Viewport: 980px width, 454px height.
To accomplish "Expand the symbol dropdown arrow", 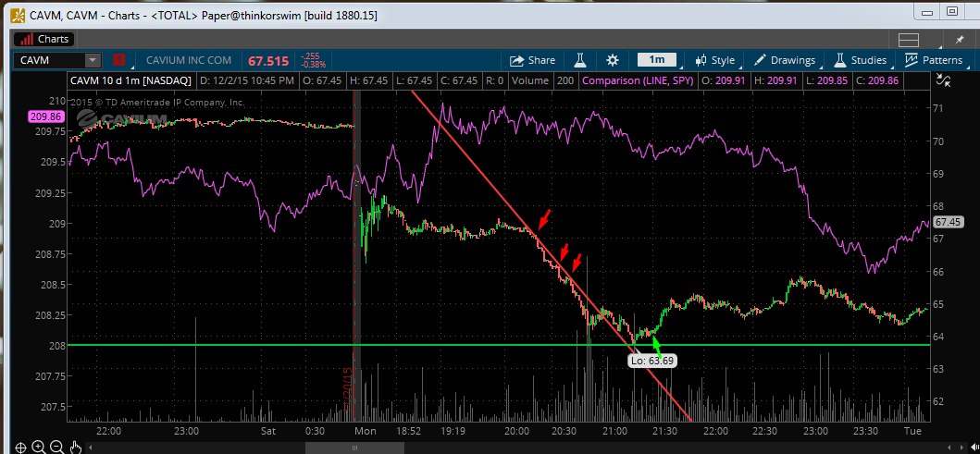I will pyautogui.click(x=93, y=60).
